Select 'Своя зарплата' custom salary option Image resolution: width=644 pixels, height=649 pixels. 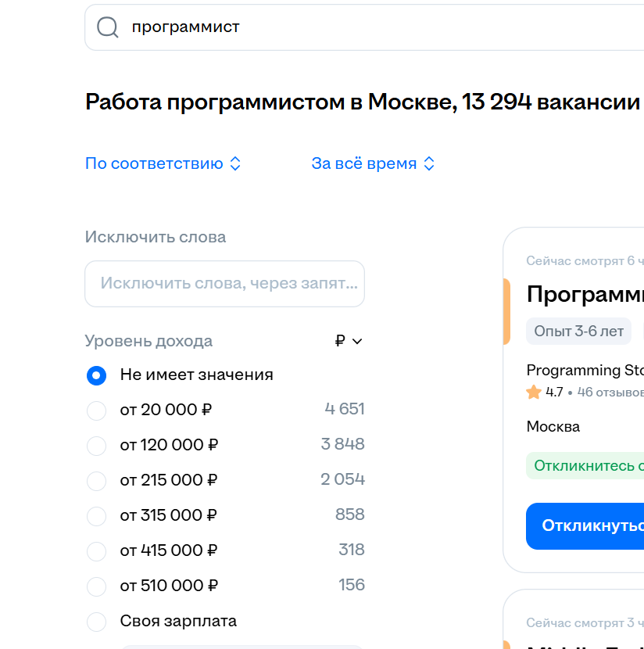pyautogui.click(x=96, y=622)
